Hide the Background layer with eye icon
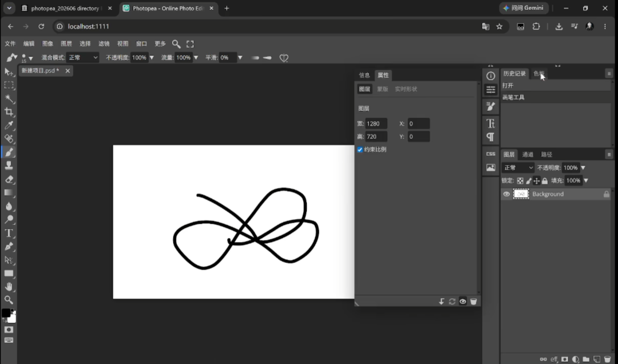Viewport: 618px width, 364px height. click(x=506, y=194)
